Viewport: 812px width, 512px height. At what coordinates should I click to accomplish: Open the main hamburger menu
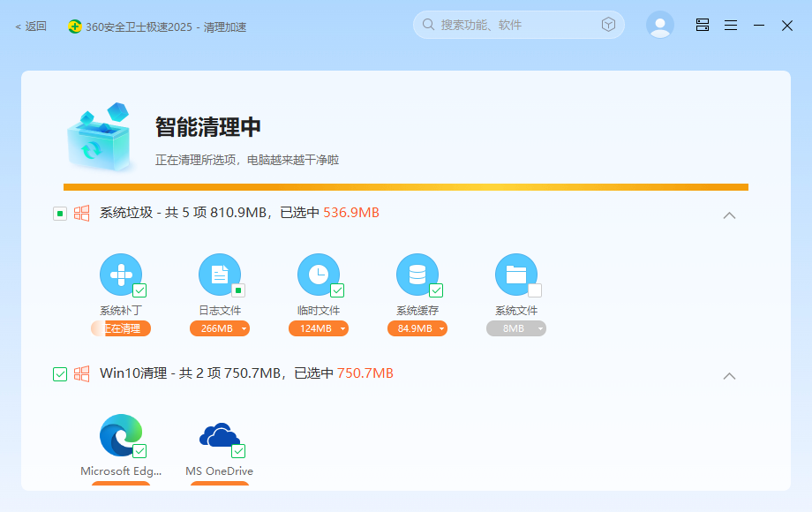tap(730, 25)
